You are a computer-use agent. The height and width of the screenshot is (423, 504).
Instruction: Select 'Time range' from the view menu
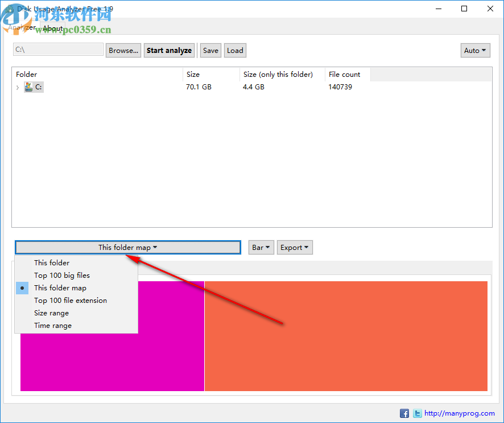click(x=52, y=325)
